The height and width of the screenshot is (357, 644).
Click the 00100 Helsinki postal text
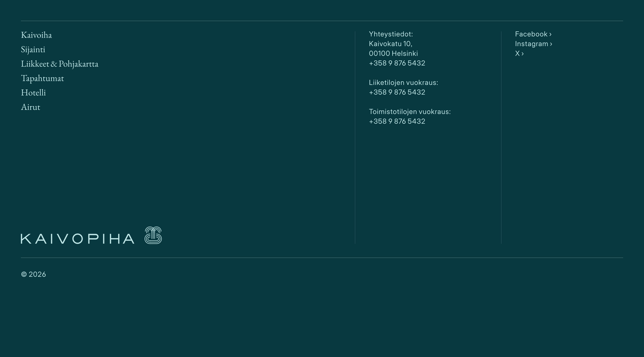point(393,53)
